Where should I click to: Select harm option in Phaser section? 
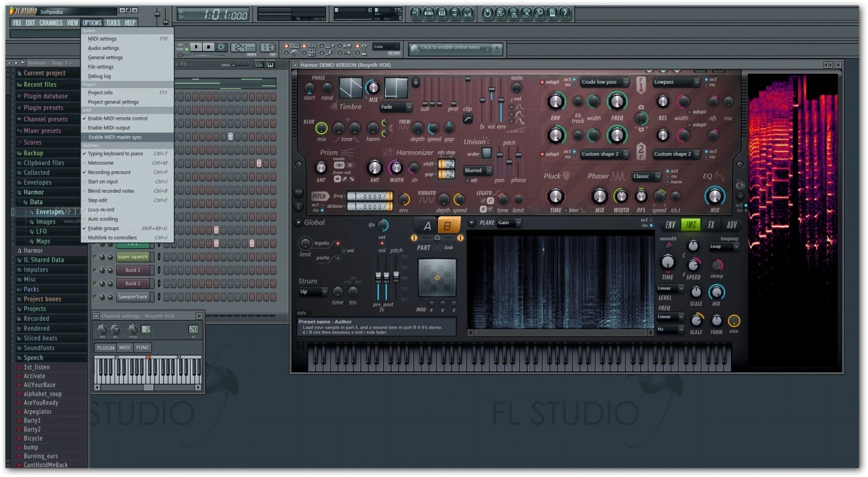[x=668, y=182]
